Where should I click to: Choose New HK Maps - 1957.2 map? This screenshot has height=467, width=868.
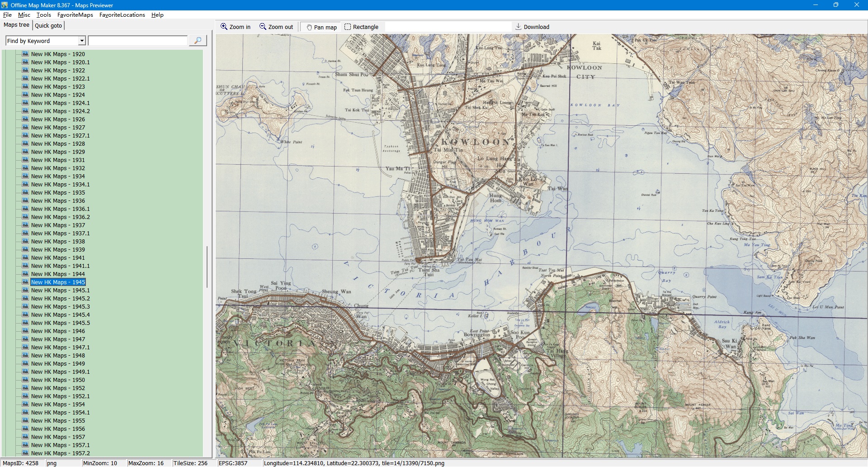(60, 453)
